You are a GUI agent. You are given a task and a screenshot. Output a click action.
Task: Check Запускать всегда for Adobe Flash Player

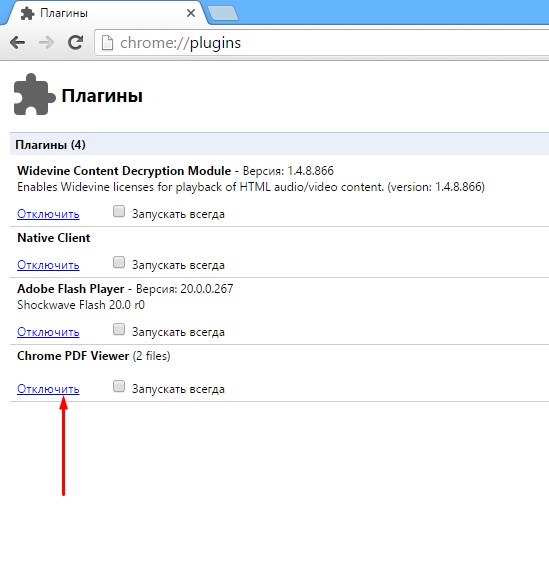pos(119,329)
